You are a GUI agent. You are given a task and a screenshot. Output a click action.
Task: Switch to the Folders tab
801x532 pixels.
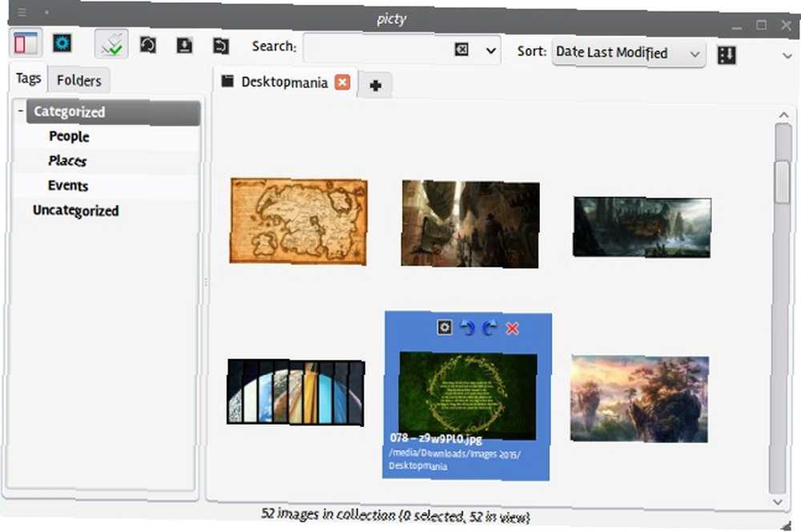(79, 80)
